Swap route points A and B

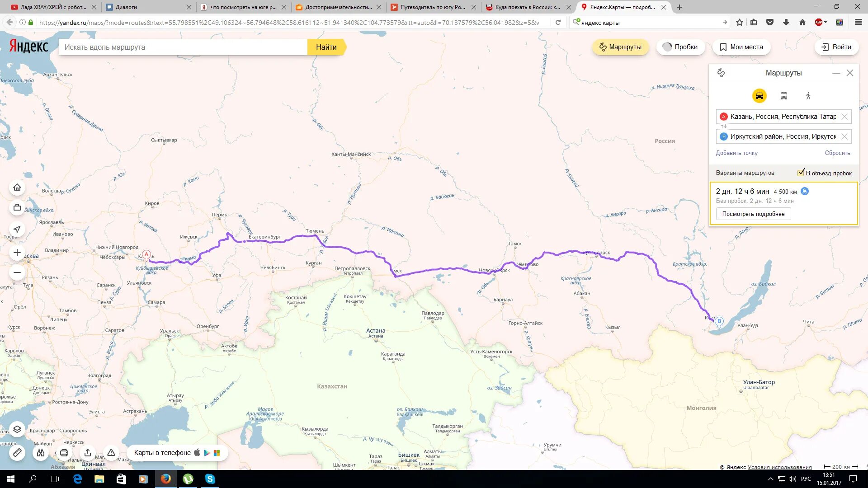click(x=724, y=127)
